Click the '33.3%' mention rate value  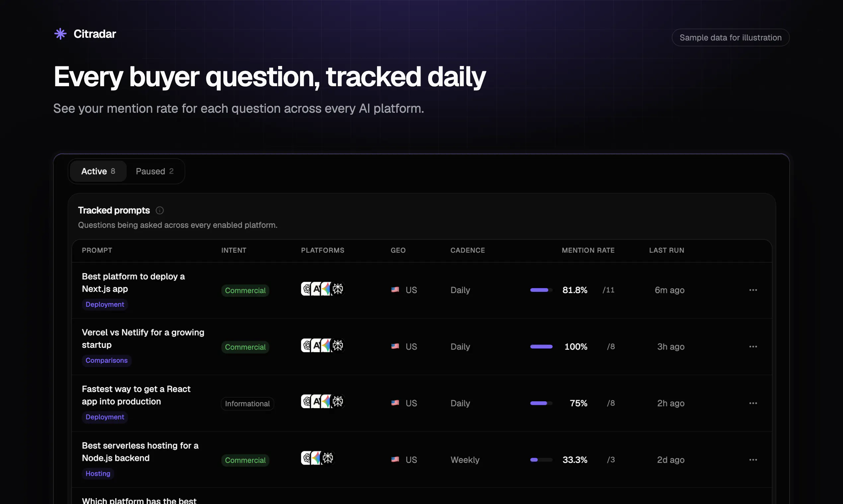pyautogui.click(x=575, y=460)
